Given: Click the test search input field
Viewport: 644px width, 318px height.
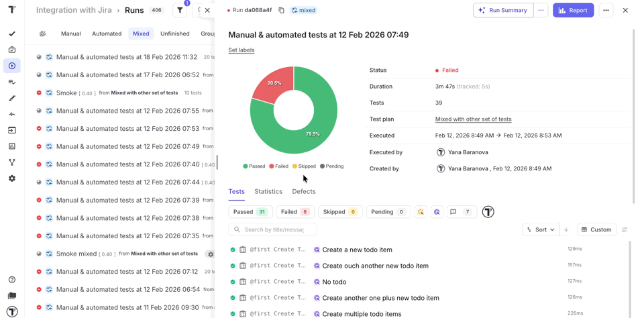Looking at the screenshot, I should [x=276, y=229].
